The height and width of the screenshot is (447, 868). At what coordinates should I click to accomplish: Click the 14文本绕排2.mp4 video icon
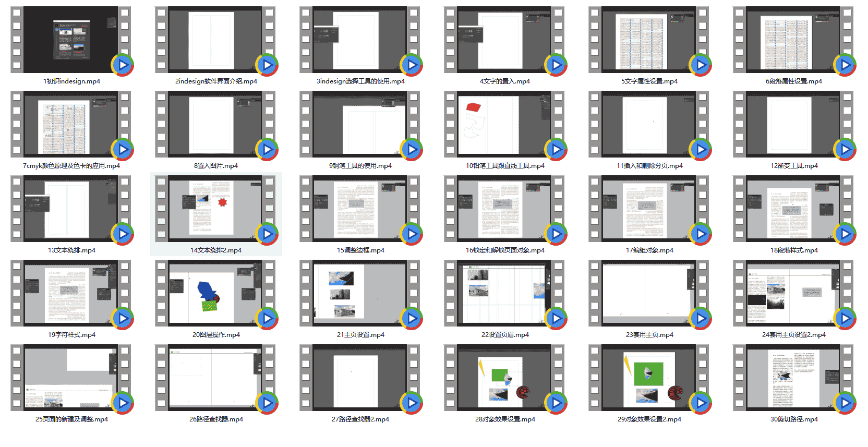[x=216, y=209]
